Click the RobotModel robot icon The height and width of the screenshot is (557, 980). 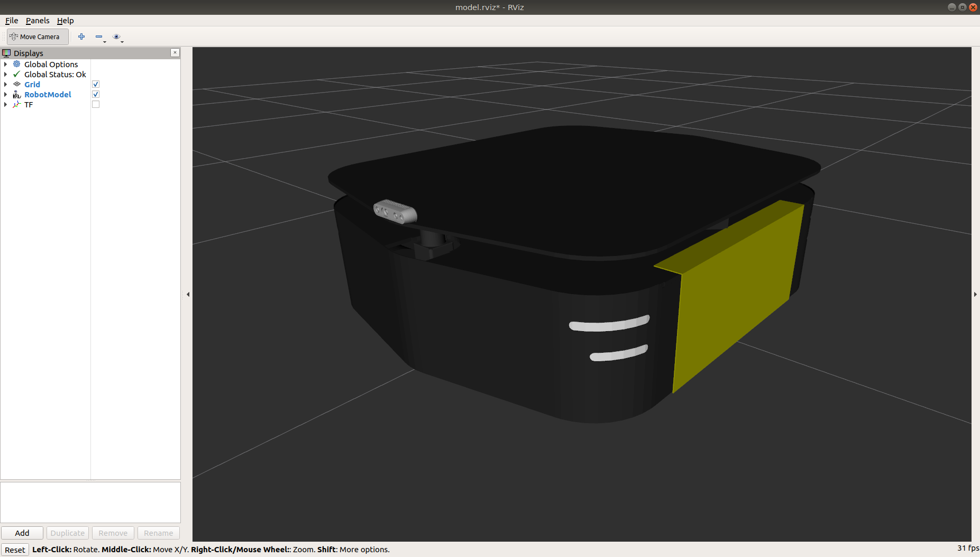17,95
